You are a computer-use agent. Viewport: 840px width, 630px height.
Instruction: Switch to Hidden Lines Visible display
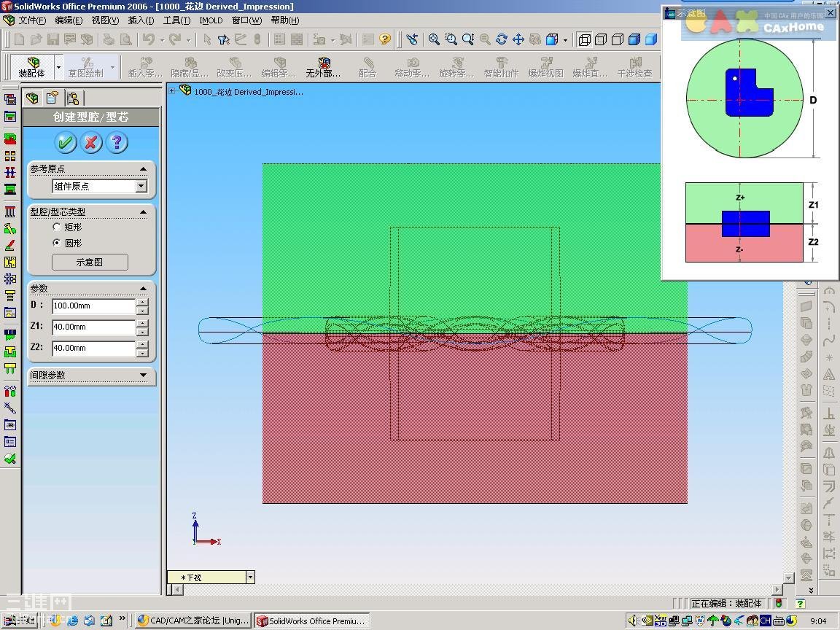(x=601, y=39)
